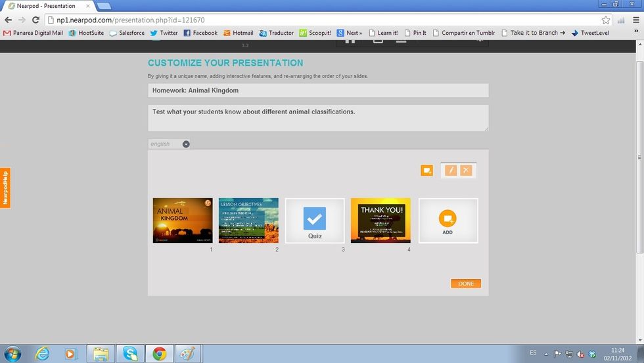Click the Dropbox icon in the system tray
Image resolution: width=644 pixels, height=363 pixels.
click(x=592, y=354)
